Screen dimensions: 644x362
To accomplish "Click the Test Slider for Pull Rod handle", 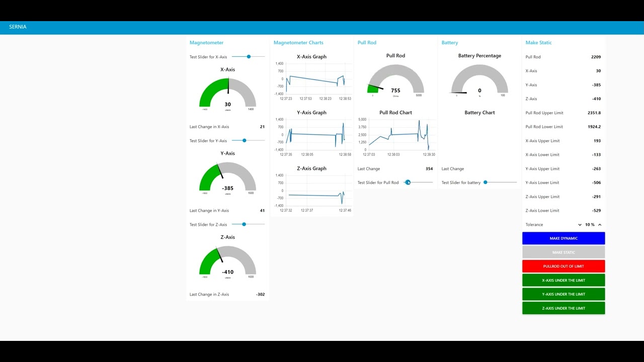I will [408, 183].
